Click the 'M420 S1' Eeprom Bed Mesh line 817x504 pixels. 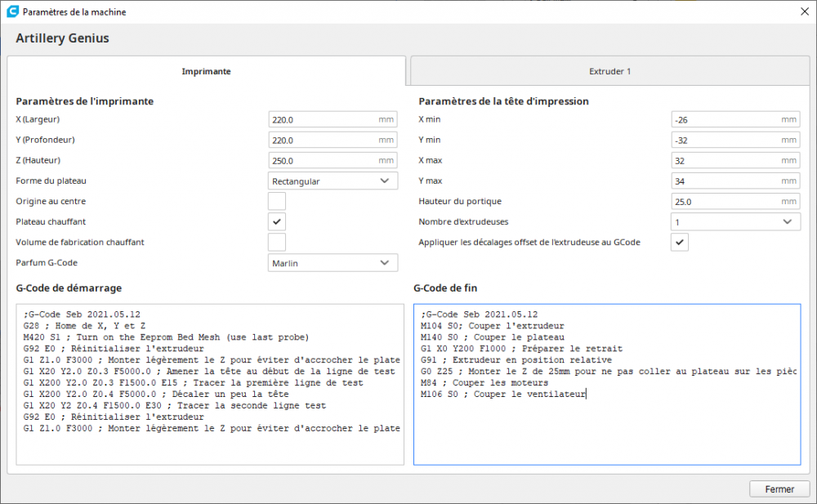(x=166, y=337)
